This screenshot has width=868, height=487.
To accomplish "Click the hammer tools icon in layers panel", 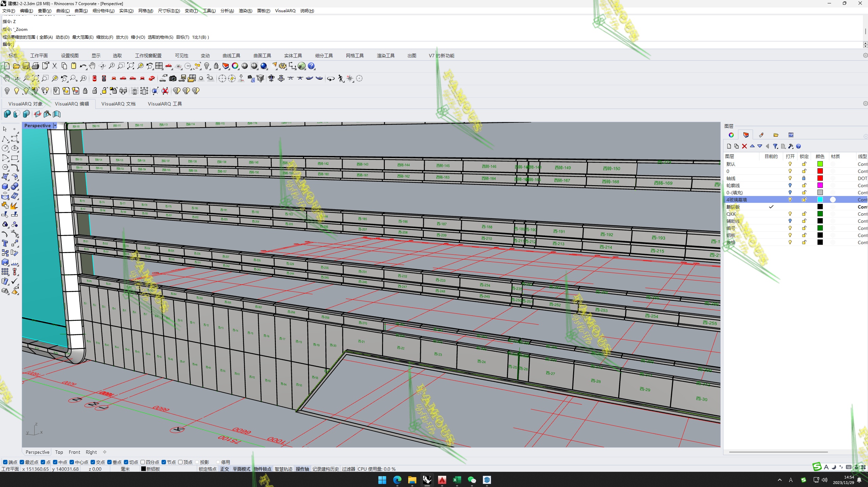I will tap(791, 146).
